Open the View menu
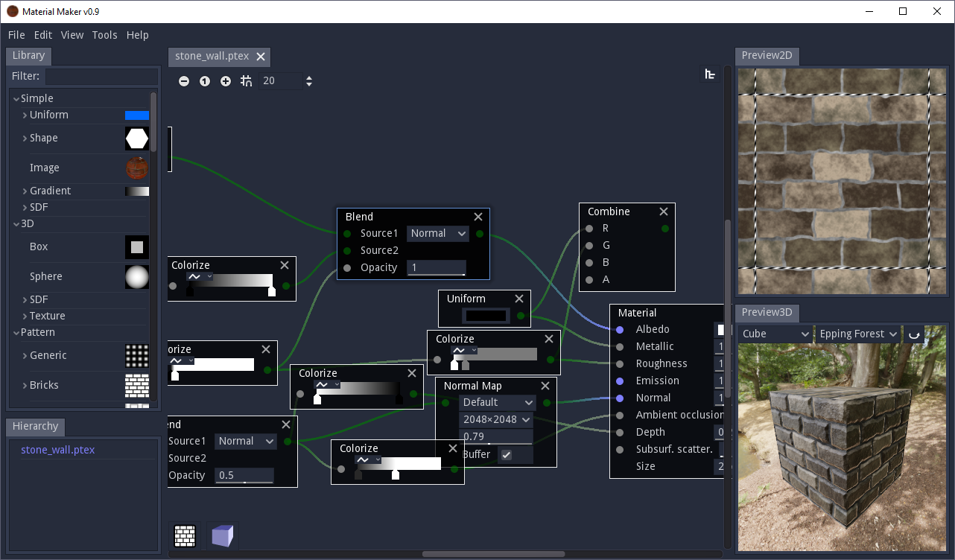This screenshot has height=560, width=955. [72, 35]
